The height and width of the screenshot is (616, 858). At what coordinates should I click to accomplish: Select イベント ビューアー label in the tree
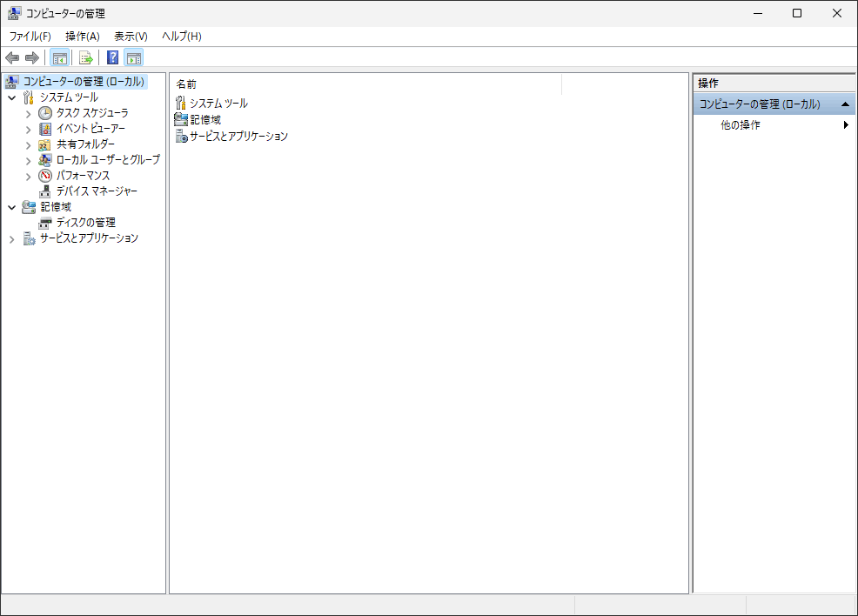[x=90, y=129]
